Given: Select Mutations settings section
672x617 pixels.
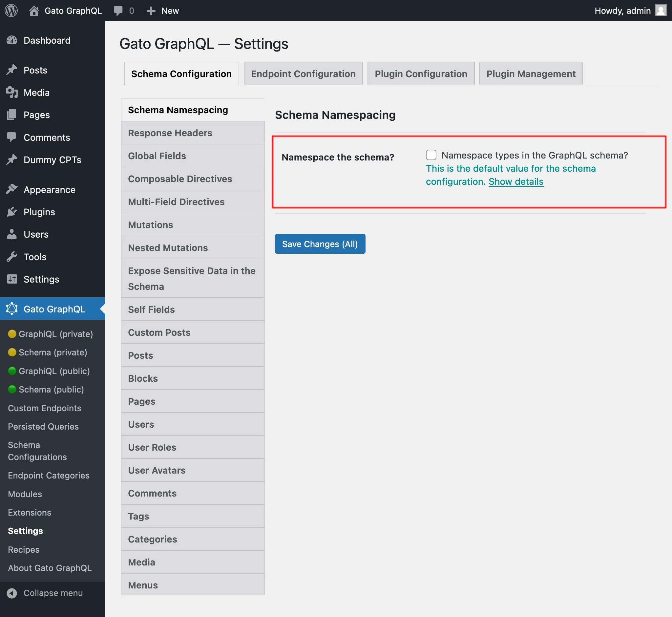Looking at the screenshot, I should (193, 225).
